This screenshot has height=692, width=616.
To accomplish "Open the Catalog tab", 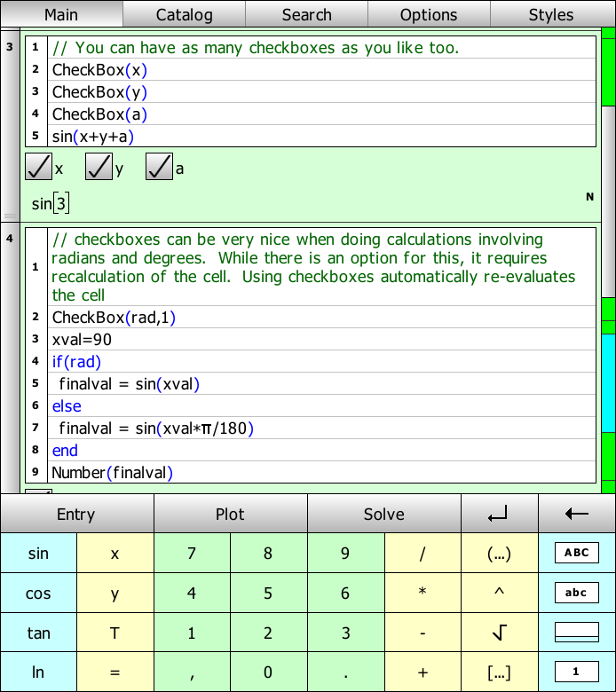I will pyautogui.click(x=184, y=14).
